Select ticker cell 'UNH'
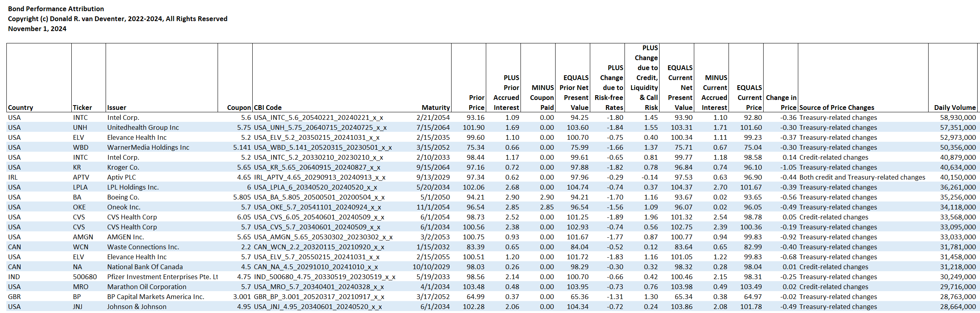 point(80,127)
